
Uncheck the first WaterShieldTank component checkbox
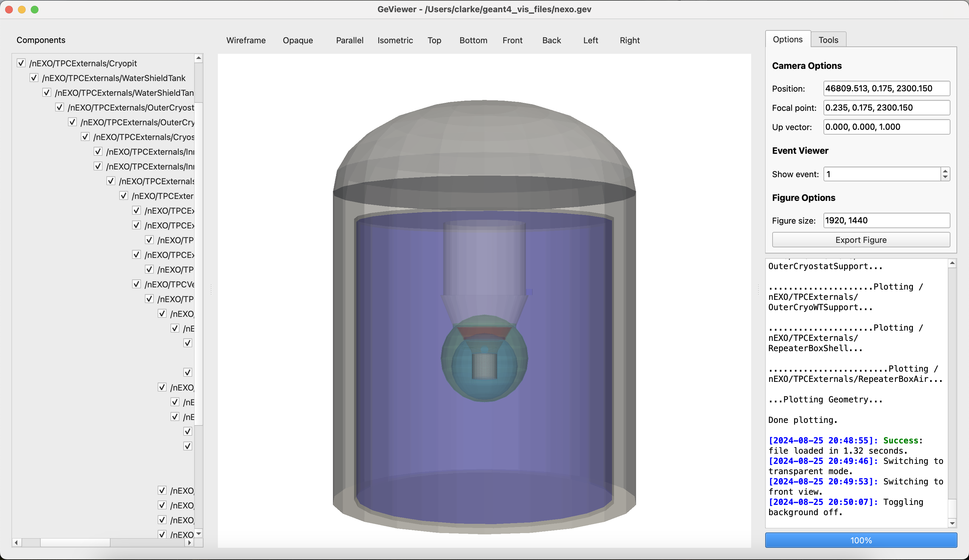tap(34, 78)
